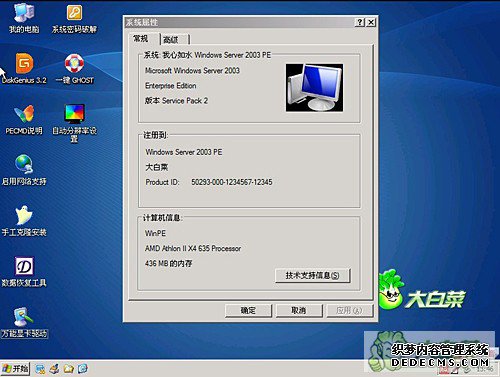Open the Start (开始) menu button
Screen dimensions: 500x377
coord(15,369)
